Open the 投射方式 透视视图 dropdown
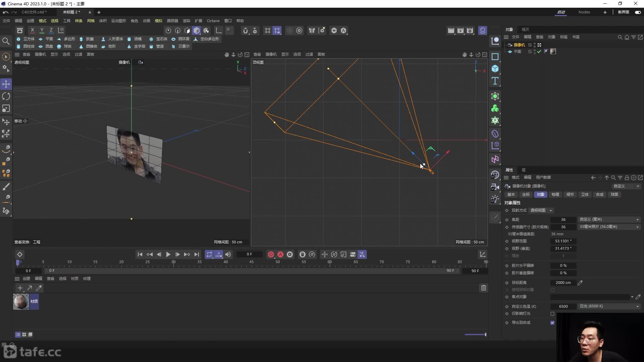This screenshot has width=644, height=362. pyautogui.click(x=541, y=210)
